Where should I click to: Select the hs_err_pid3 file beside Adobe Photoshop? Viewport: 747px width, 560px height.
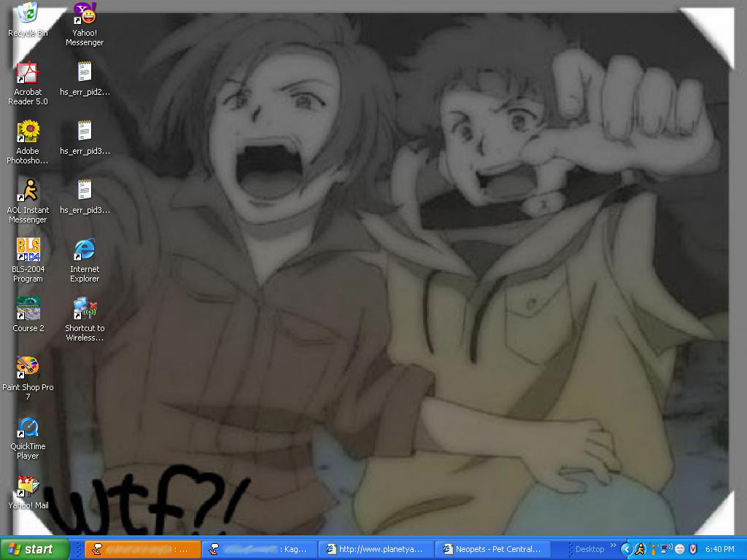(85, 138)
